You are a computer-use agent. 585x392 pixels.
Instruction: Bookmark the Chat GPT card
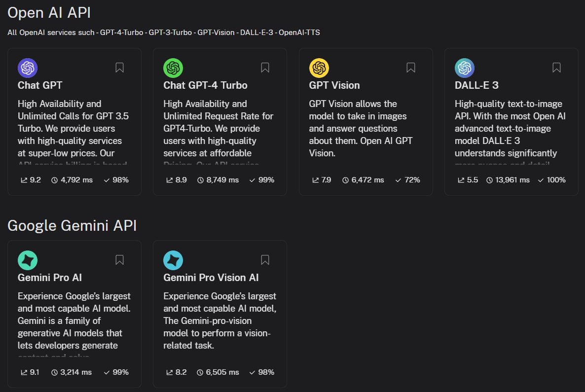click(x=119, y=68)
